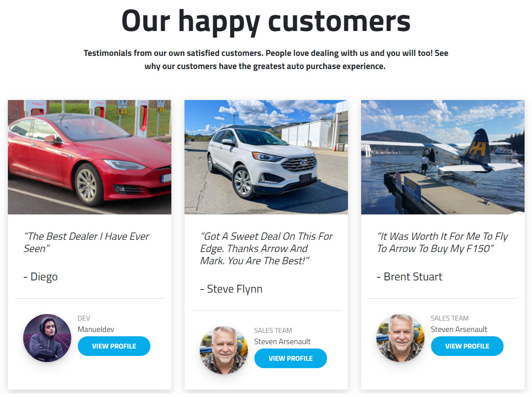
Task: Click the "Got A Sweet Deal" Ford Edge quote
Action: click(266, 249)
